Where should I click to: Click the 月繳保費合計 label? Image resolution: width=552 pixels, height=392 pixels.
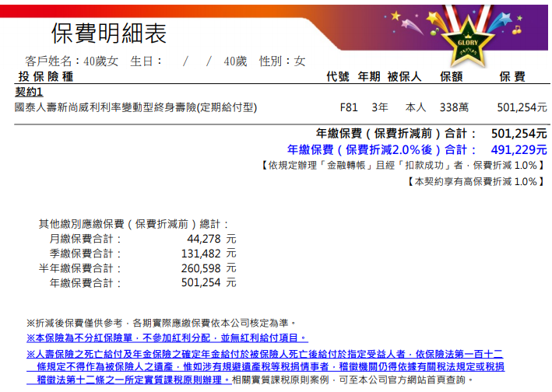point(86,239)
